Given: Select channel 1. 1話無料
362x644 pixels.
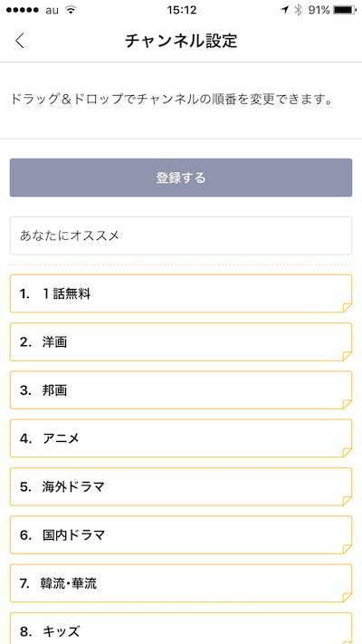Looking at the screenshot, I should pos(181,293).
